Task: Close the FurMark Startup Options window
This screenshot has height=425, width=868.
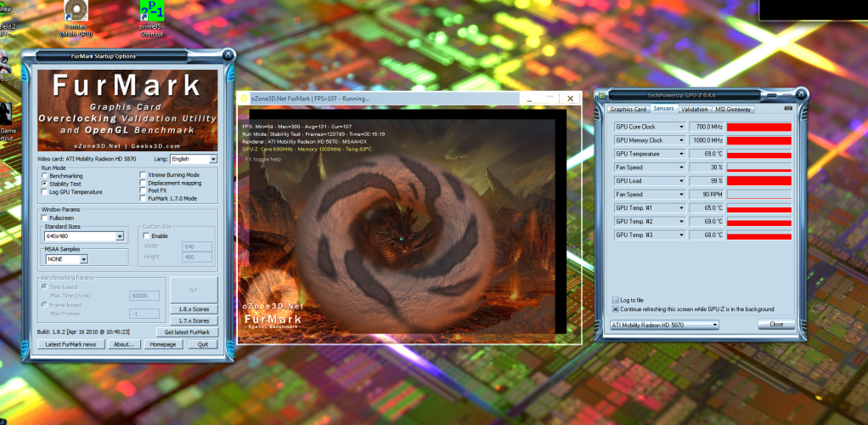Action: 228,55
